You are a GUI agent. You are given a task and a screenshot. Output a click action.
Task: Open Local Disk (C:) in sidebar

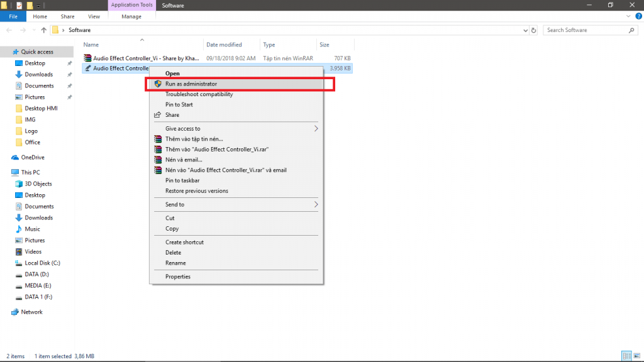[42, 263]
